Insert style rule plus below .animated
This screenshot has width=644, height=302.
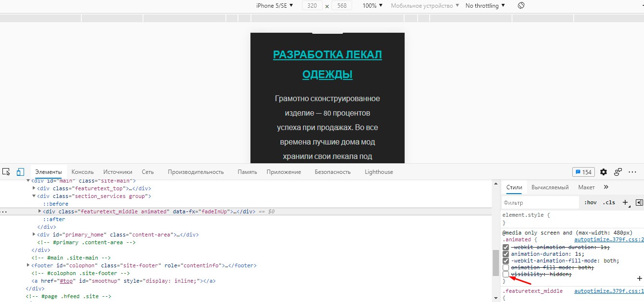tap(640, 278)
